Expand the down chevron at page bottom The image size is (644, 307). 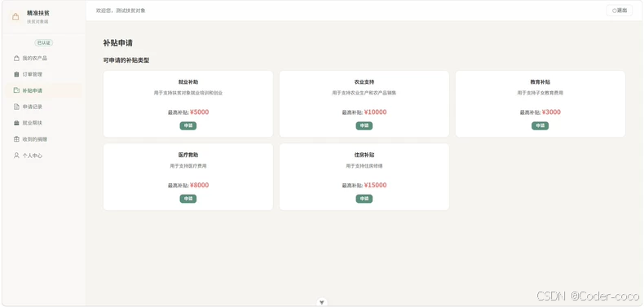click(x=322, y=302)
